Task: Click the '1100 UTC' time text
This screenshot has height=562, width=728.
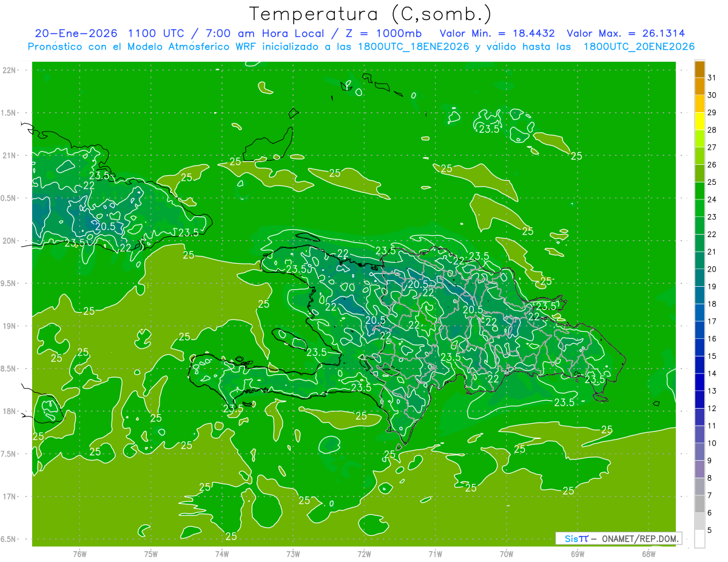Action: click(x=155, y=33)
